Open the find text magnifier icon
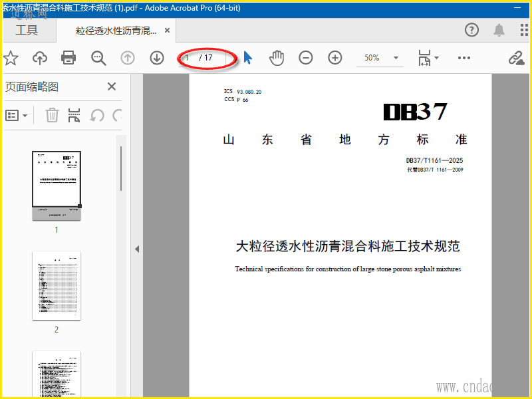Image resolution: width=532 pixels, height=399 pixels. [x=98, y=58]
